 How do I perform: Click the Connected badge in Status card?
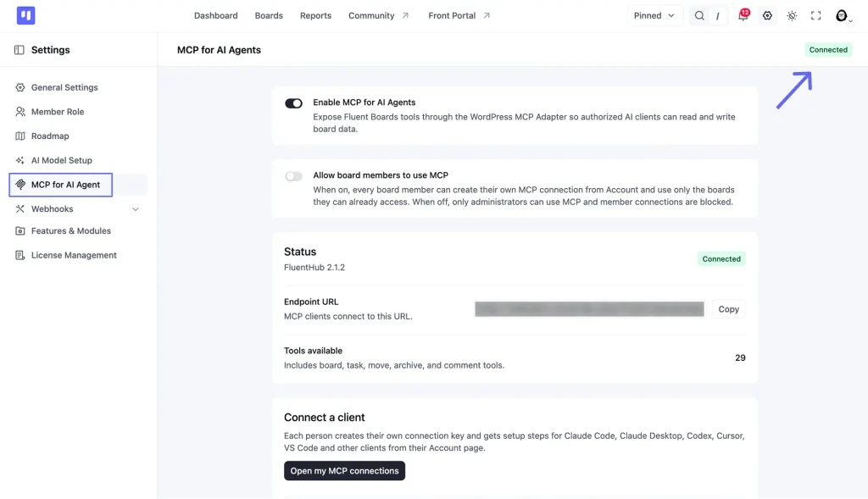pos(721,259)
